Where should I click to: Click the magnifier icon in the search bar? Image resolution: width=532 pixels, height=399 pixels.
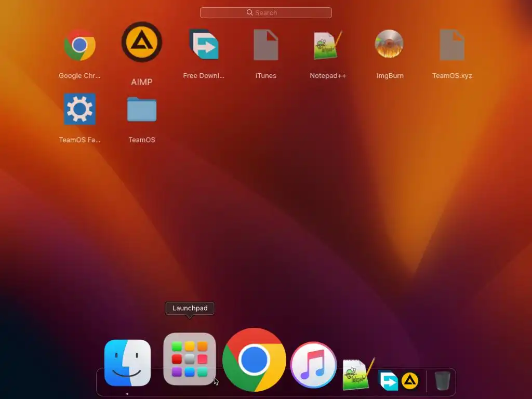250,12
